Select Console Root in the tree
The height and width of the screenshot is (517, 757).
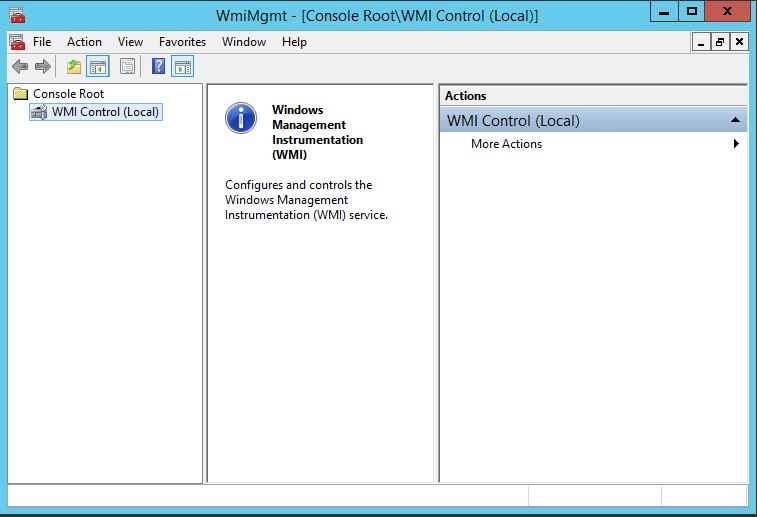click(69, 94)
